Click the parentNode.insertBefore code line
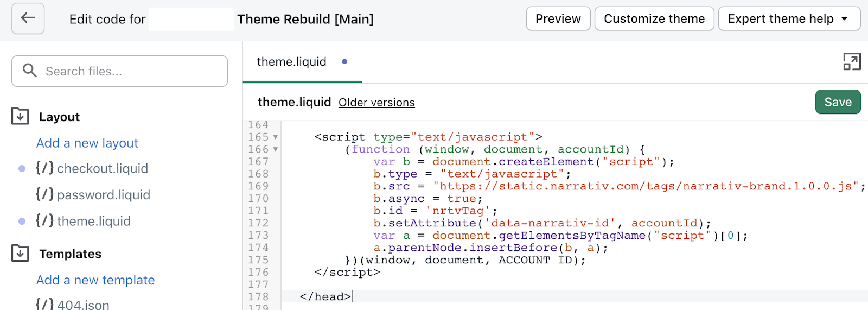868x310 pixels. [x=490, y=248]
